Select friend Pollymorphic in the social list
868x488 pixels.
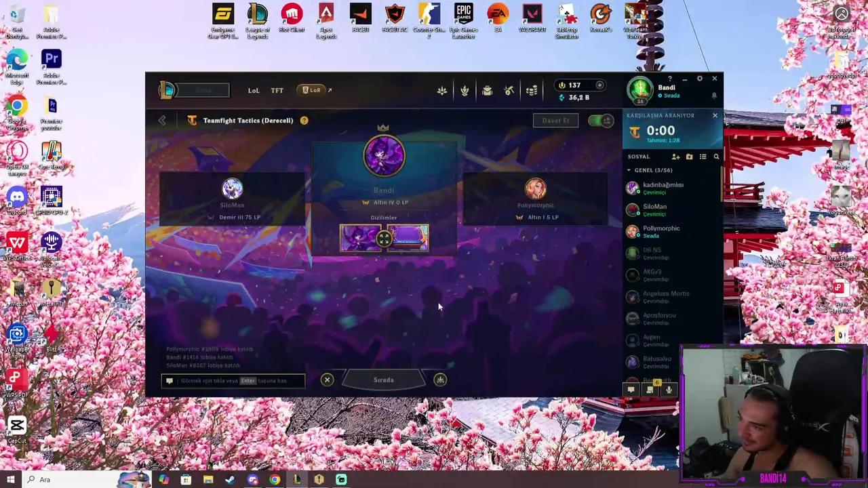point(673,231)
